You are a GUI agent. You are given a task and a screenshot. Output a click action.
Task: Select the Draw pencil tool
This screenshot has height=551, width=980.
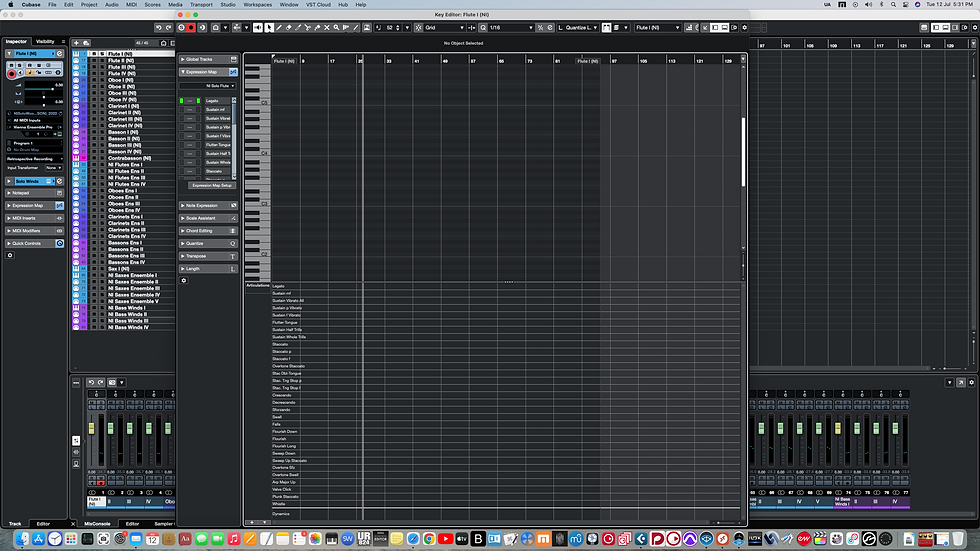(279, 27)
